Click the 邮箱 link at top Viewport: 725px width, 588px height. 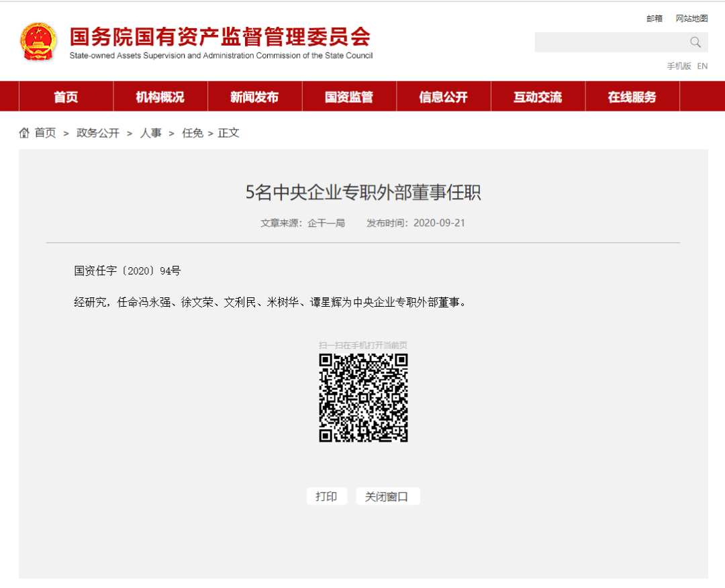pyautogui.click(x=655, y=19)
